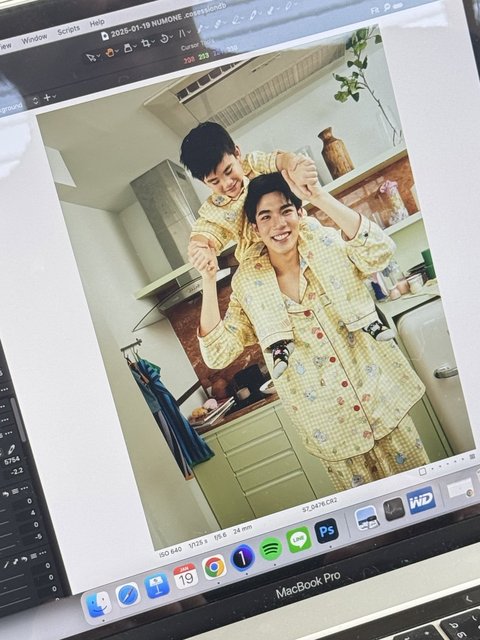Select the Keystone tool
480x640 pixels.
click(x=184, y=33)
